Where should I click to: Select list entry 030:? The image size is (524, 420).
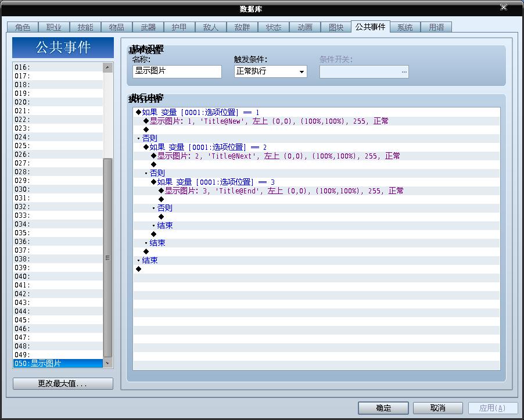(x=58, y=189)
